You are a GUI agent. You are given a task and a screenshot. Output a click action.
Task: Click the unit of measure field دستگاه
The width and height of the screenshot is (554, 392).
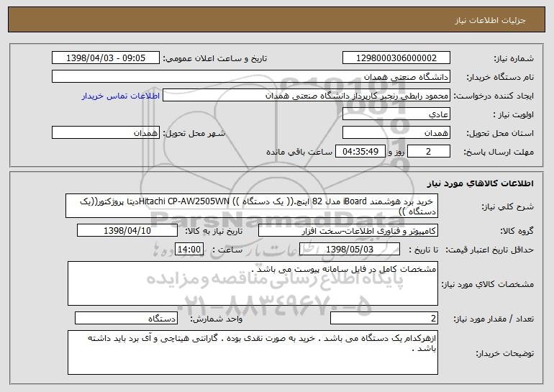[126, 318]
